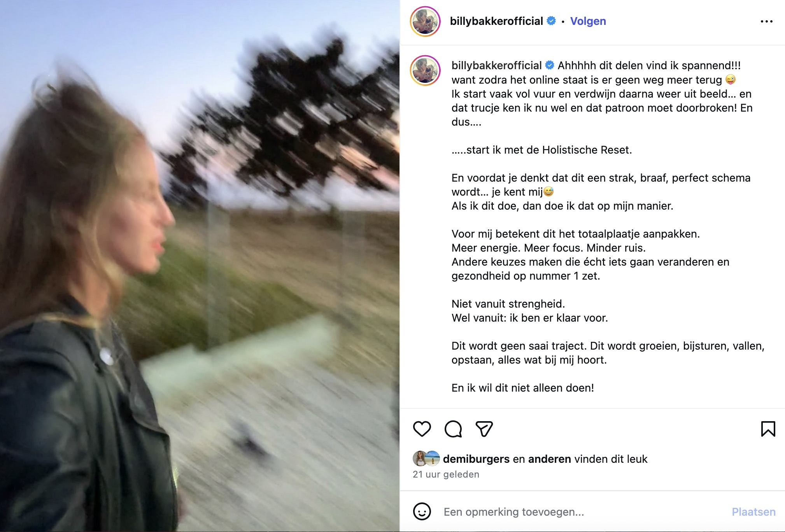Screen dimensions: 785x532
Task: Click the liker avatars beside demiburgers
Action: [x=426, y=459]
